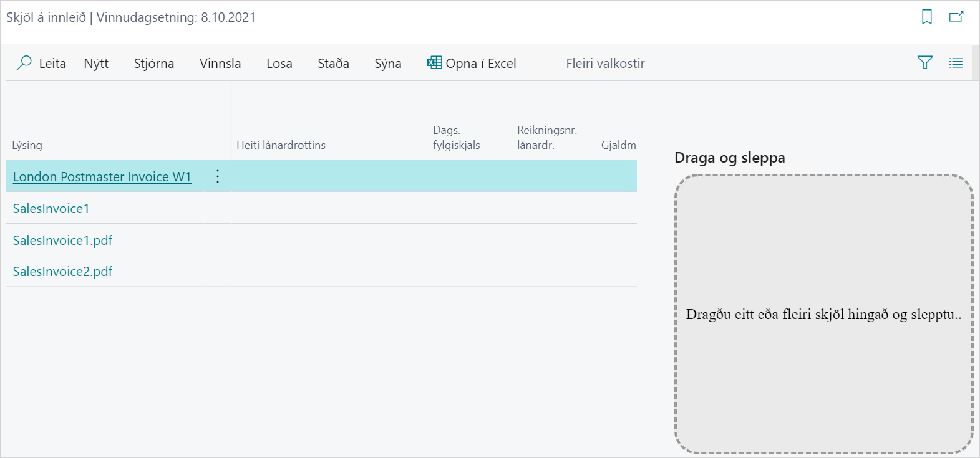Open the Stjórna menu
Image resolution: width=980 pixels, height=458 pixels.
coord(154,64)
